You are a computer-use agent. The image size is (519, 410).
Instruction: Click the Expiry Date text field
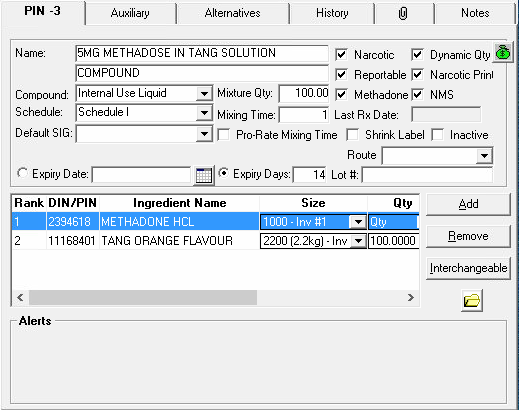[x=141, y=175]
